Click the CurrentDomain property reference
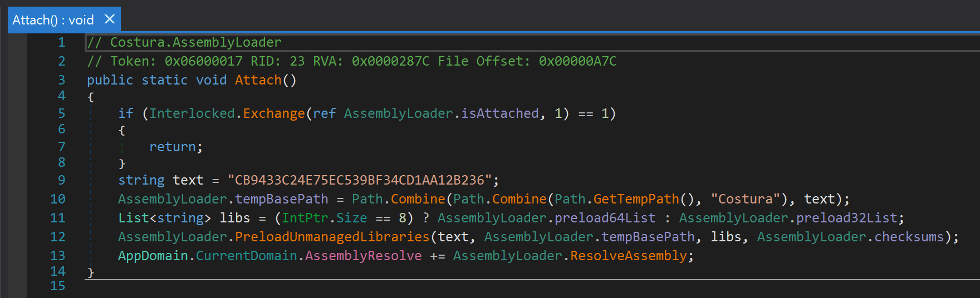This screenshot has width=980, height=298. click(x=246, y=256)
